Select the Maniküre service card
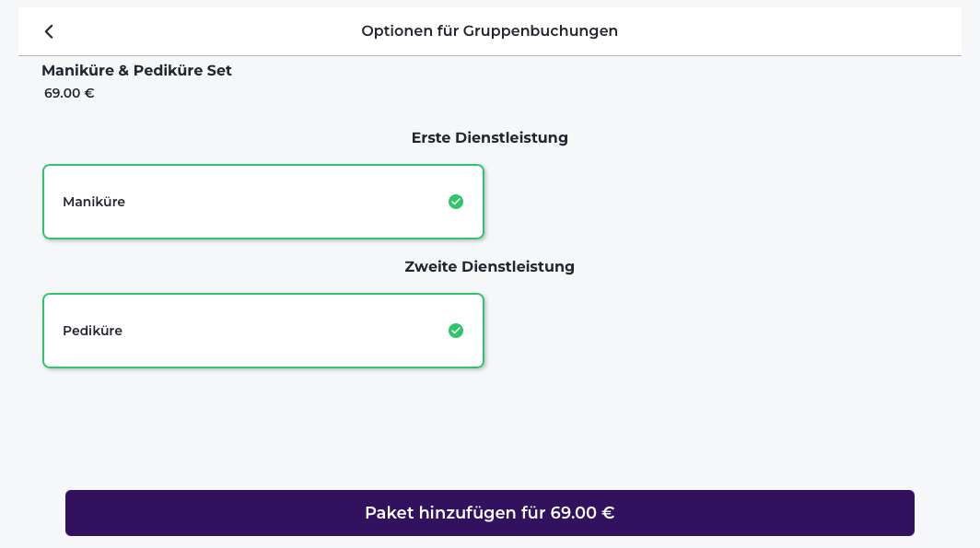The height and width of the screenshot is (548, 980). click(x=263, y=202)
